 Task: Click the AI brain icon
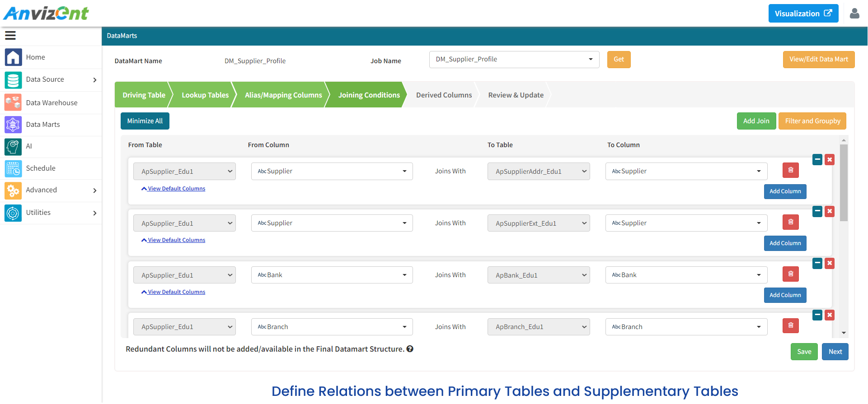tap(13, 147)
